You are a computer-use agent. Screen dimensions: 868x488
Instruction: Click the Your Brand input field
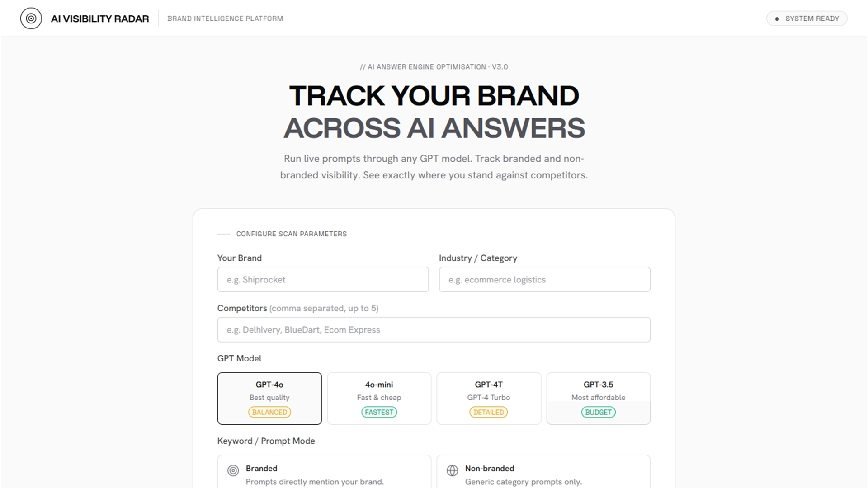click(322, 279)
